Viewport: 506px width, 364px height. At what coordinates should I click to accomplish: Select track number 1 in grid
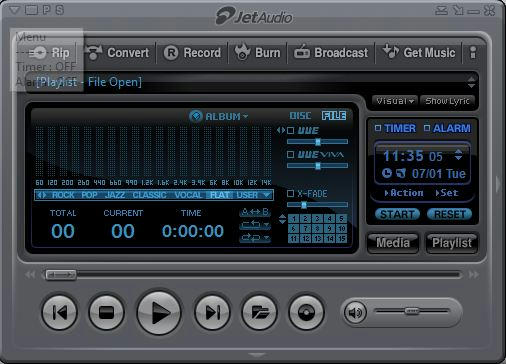tap(293, 219)
